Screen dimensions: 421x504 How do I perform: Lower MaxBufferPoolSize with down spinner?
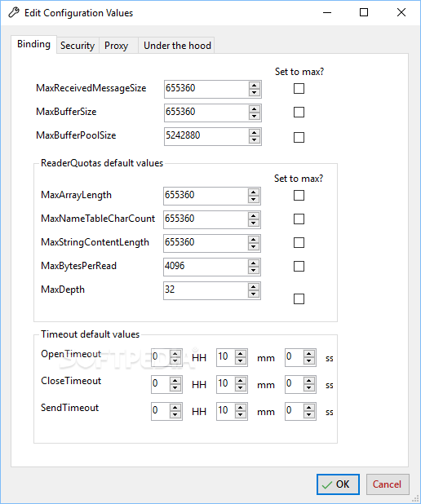[254, 139]
